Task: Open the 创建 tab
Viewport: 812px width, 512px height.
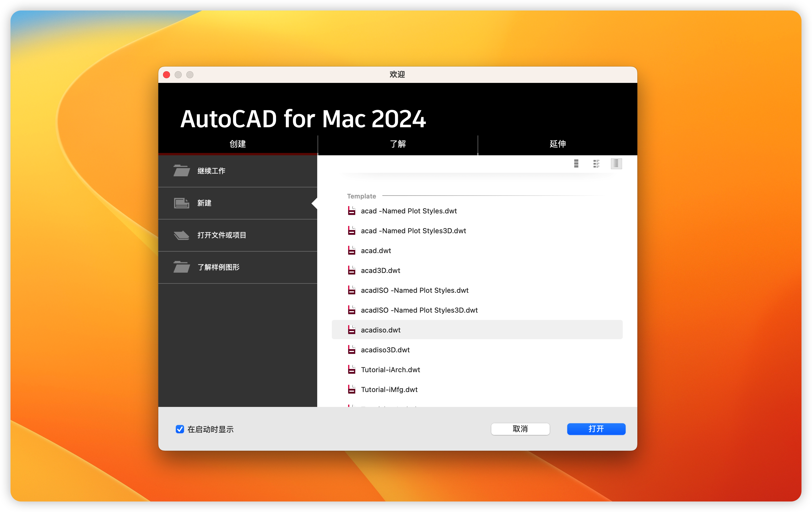Action: (238, 144)
